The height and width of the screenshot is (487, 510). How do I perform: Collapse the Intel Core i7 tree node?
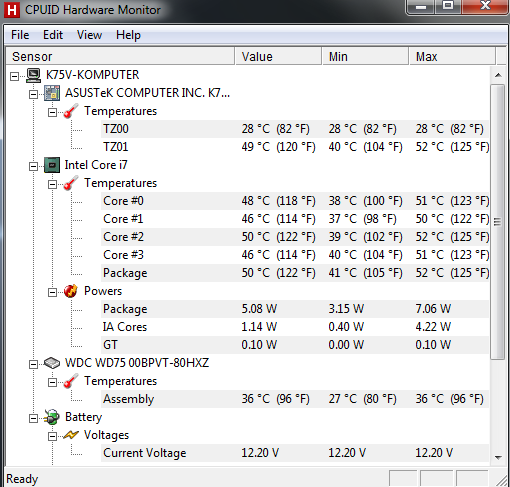(33, 166)
